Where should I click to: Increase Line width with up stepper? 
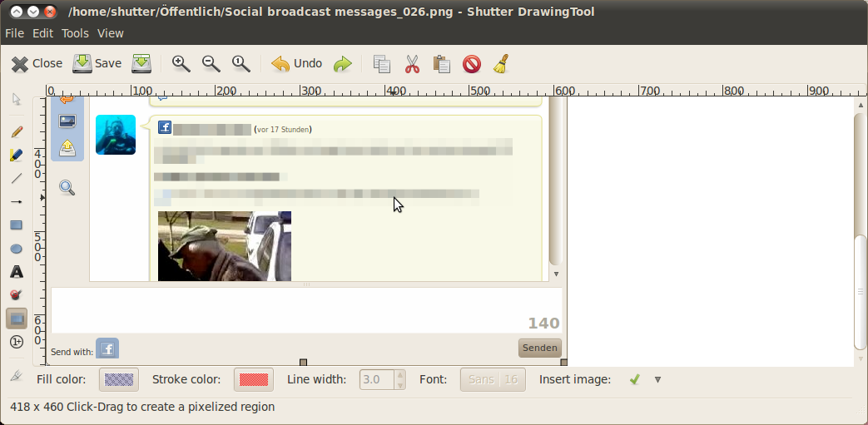tap(400, 375)
